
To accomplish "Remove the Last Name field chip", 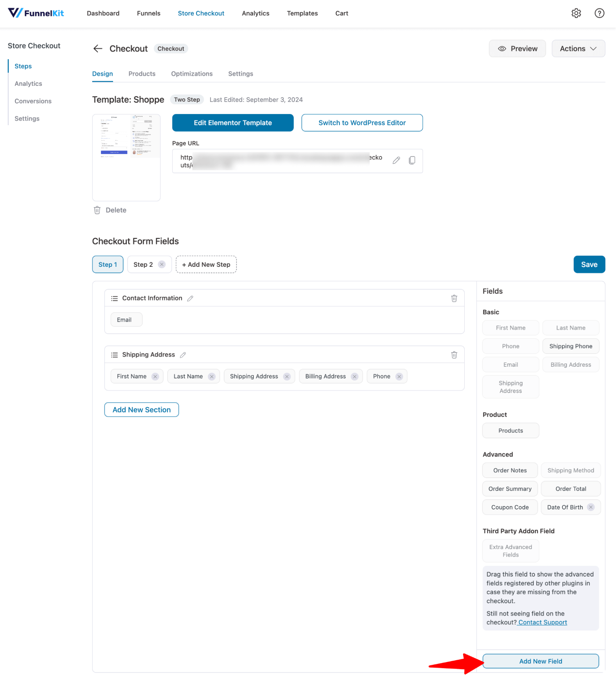I will tap(212, 376).
